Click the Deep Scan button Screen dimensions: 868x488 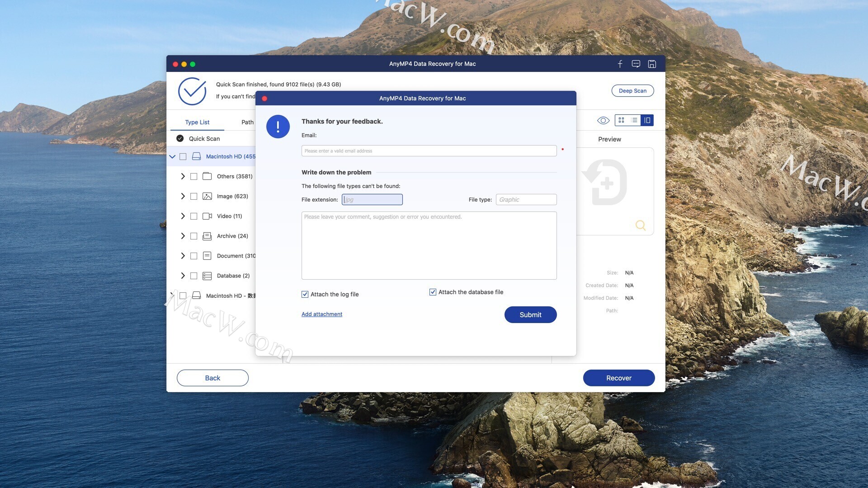632,91
